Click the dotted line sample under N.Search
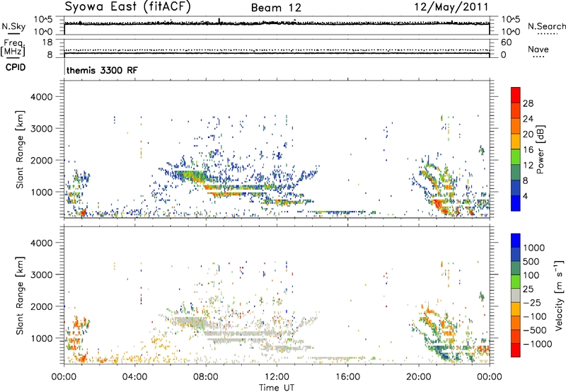 pyautogui.click(x=547, y=34)
